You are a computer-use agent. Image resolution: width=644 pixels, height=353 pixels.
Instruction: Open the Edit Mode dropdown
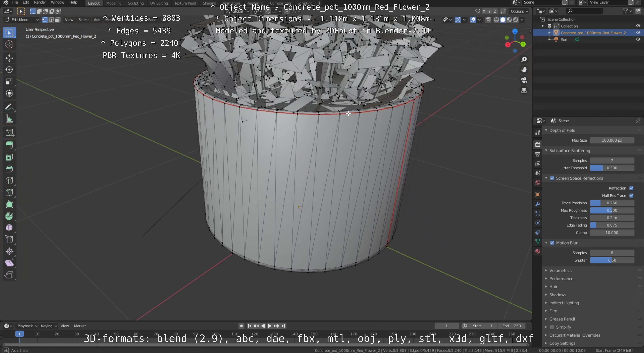(x=21, y=20)
